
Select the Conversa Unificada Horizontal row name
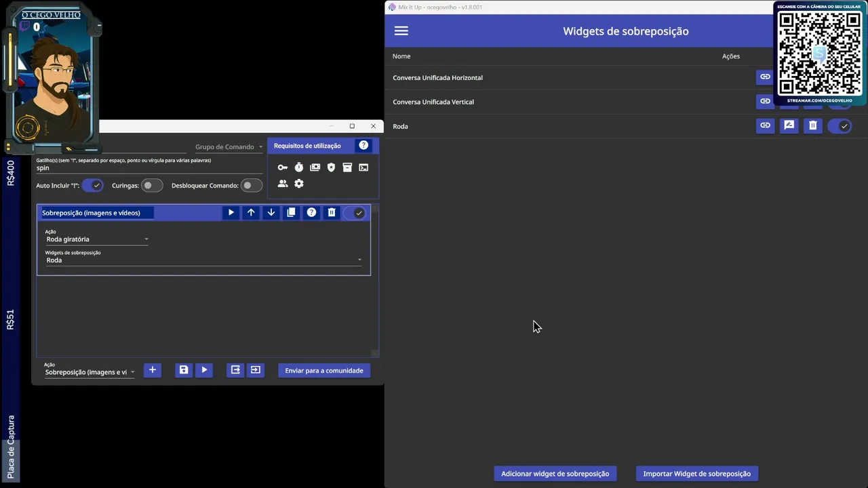437,78
